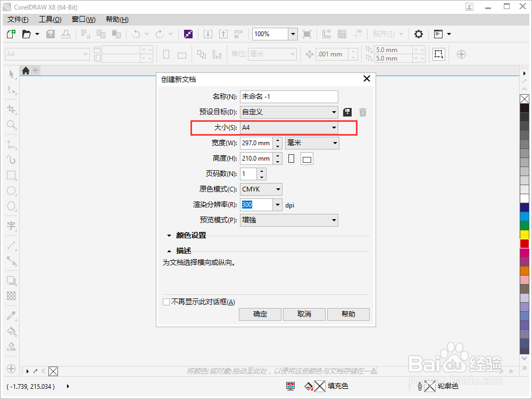Click the quick customize plus at toolbox bottom

[x=11, y=369]
